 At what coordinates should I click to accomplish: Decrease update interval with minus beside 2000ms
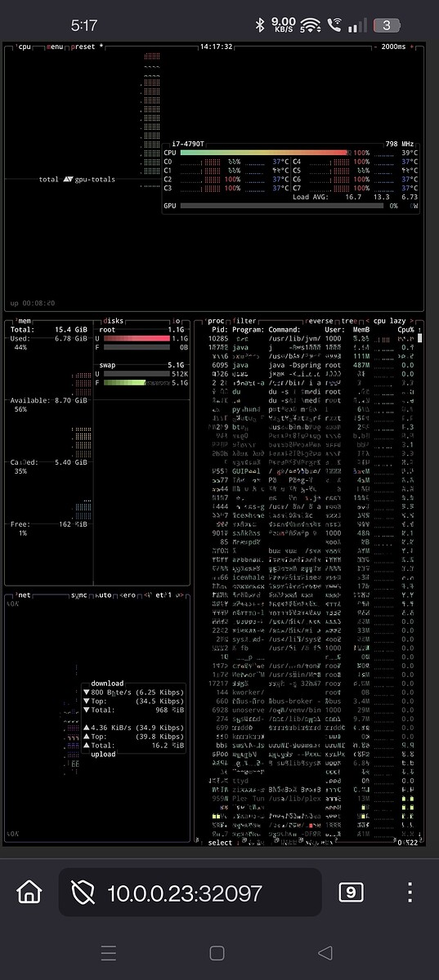coord(375,47)
